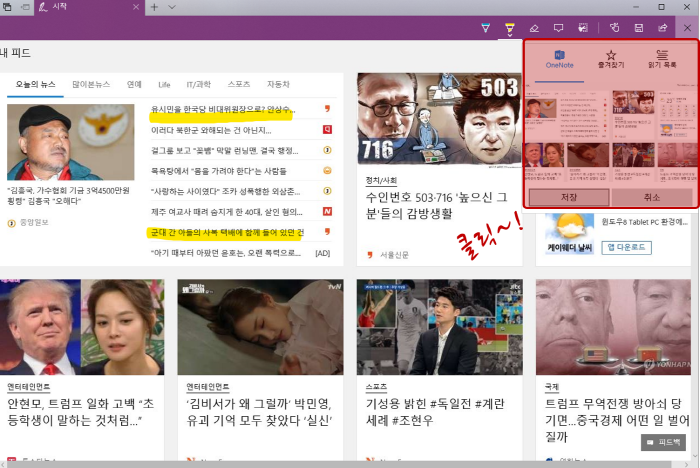Image resolution: width=700 pixels, height=468 pixels.
Task: Open 안현모, 트럼프 일화 고백 headline
Action: (80, 412)
